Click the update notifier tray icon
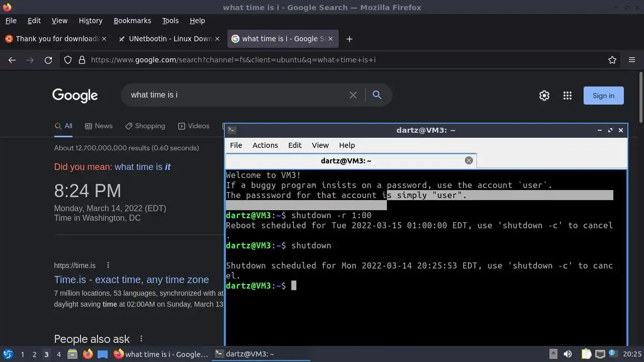The image size is (644, 362). pyautogui.click(x=613, y=354)
